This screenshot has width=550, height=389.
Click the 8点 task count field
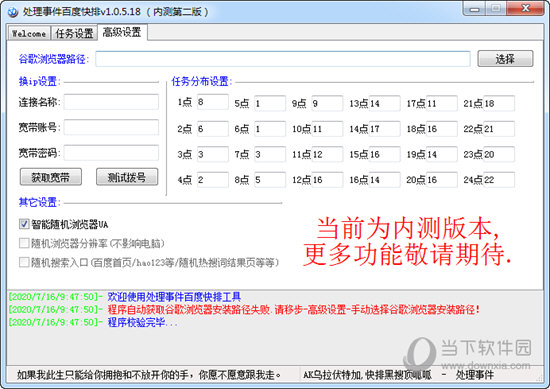tap(270, 180)
